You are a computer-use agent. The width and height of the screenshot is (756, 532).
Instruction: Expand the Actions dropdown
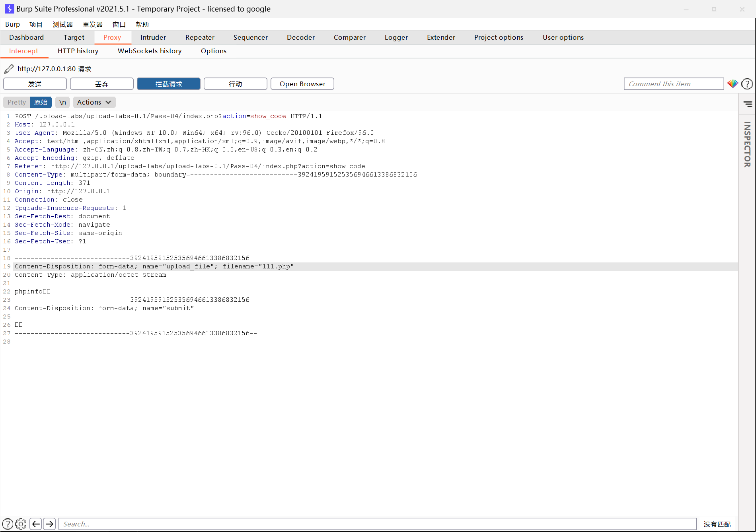94,102
